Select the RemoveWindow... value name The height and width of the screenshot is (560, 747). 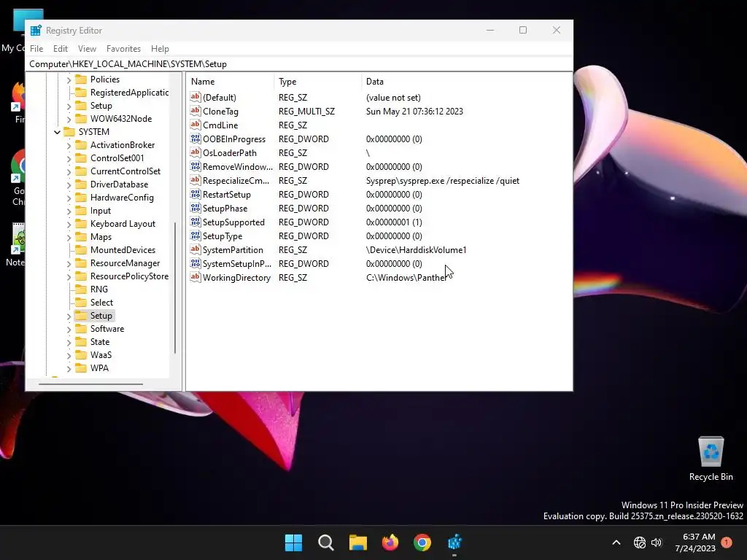click(x=238, y=167)
